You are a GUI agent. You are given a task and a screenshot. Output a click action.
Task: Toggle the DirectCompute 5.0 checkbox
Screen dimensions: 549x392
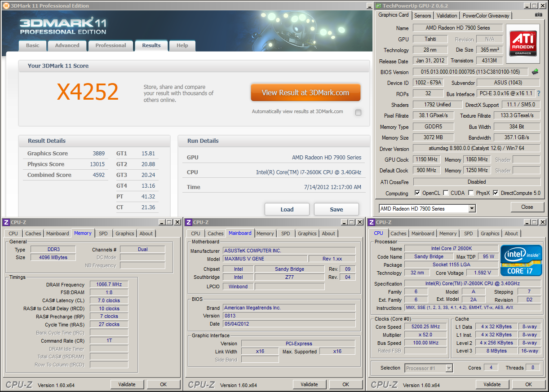click(x=496, y=193)
